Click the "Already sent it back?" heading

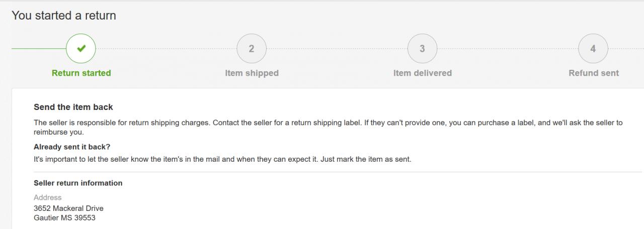[72, 147]
